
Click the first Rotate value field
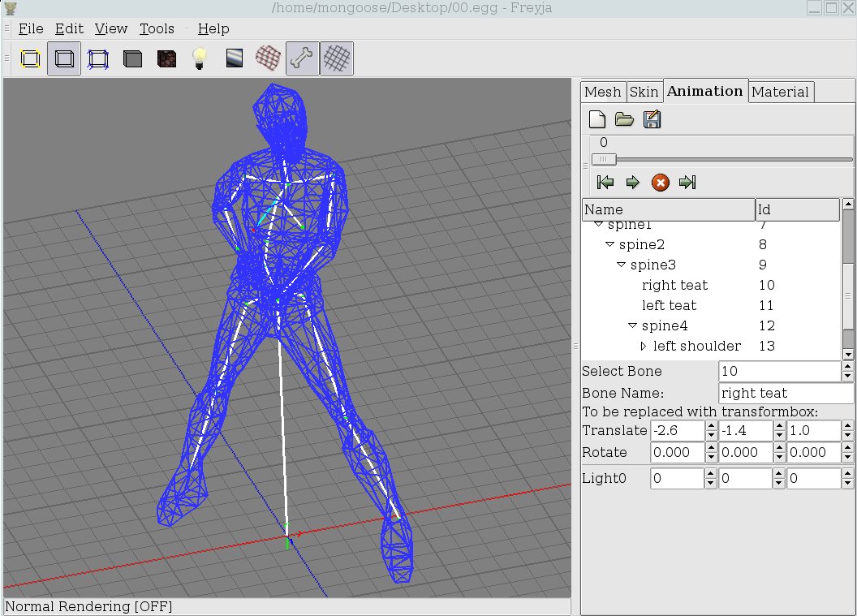(677, 453)
